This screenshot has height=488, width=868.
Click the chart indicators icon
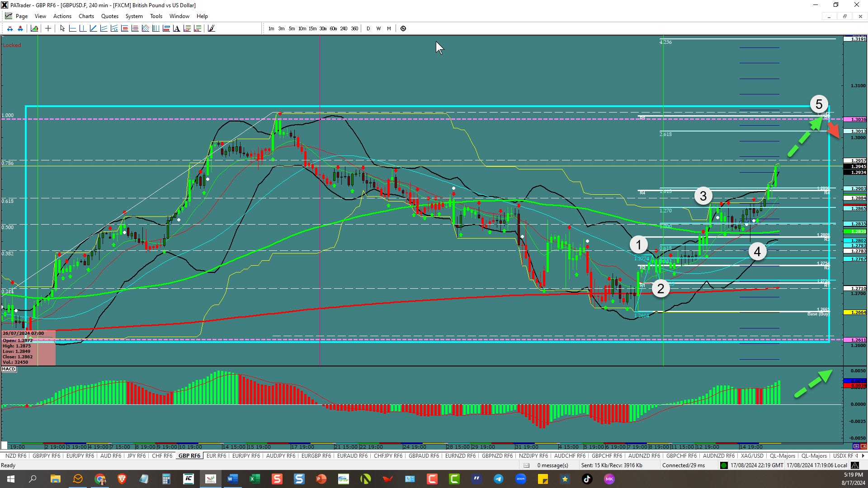[x=34, y=28]
